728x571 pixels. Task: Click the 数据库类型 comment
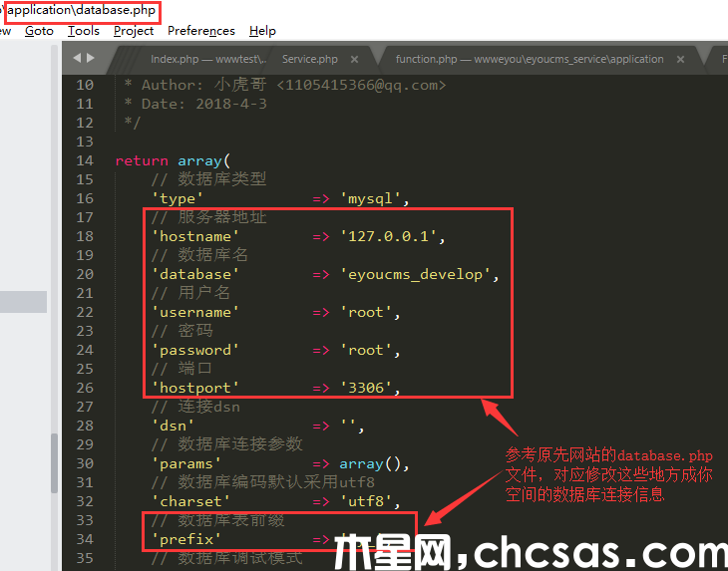tap(208, 179)
